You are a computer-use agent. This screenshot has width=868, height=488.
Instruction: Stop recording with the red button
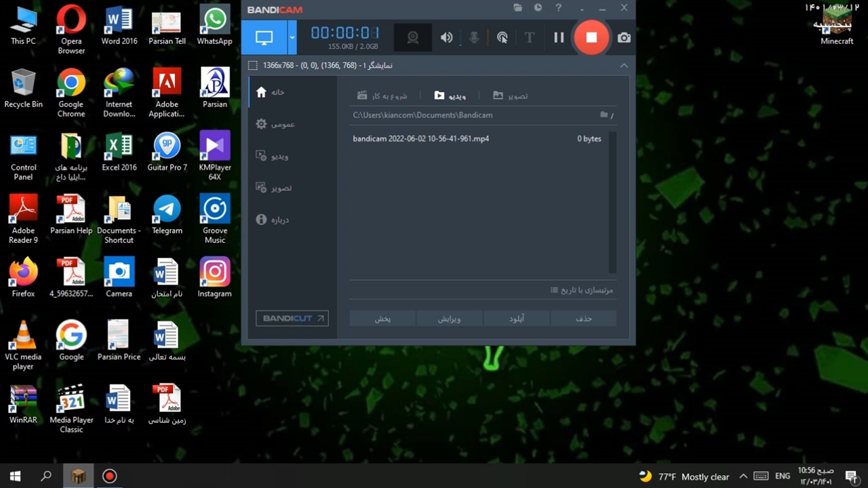(591, 38)
